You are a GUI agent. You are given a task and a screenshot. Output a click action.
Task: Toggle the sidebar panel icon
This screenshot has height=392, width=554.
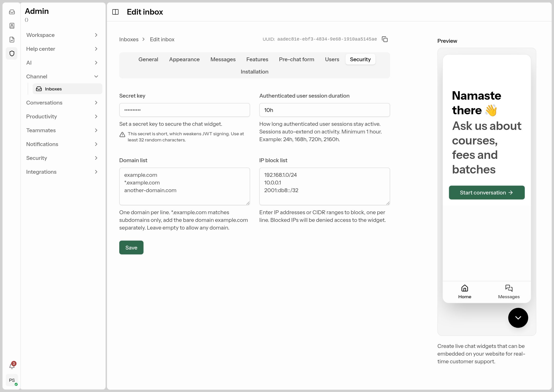pyautogui.click(x=115, y=12)
